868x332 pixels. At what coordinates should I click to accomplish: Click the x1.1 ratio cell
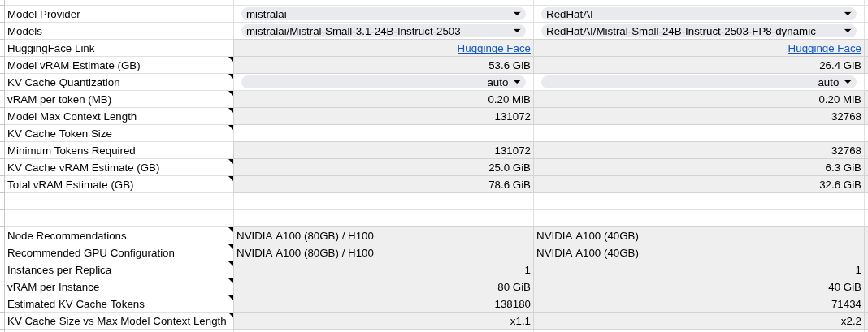(384, 321)
